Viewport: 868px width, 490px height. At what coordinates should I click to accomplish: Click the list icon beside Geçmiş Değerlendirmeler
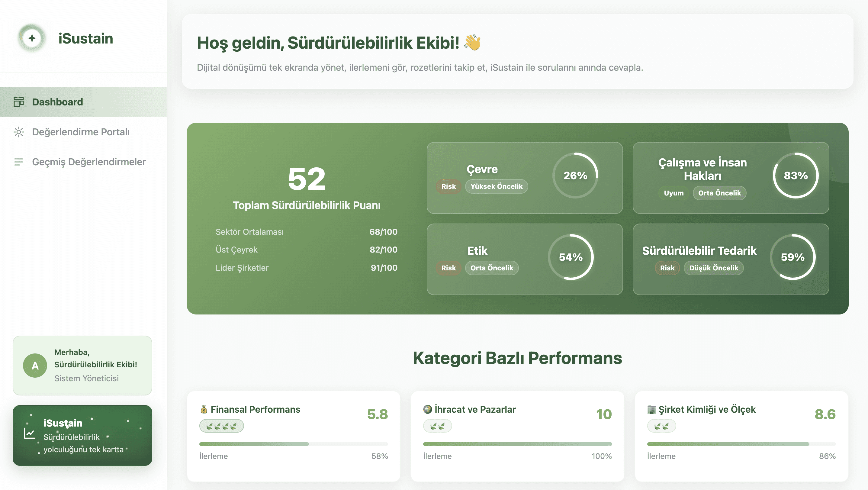tap(19, 162)
